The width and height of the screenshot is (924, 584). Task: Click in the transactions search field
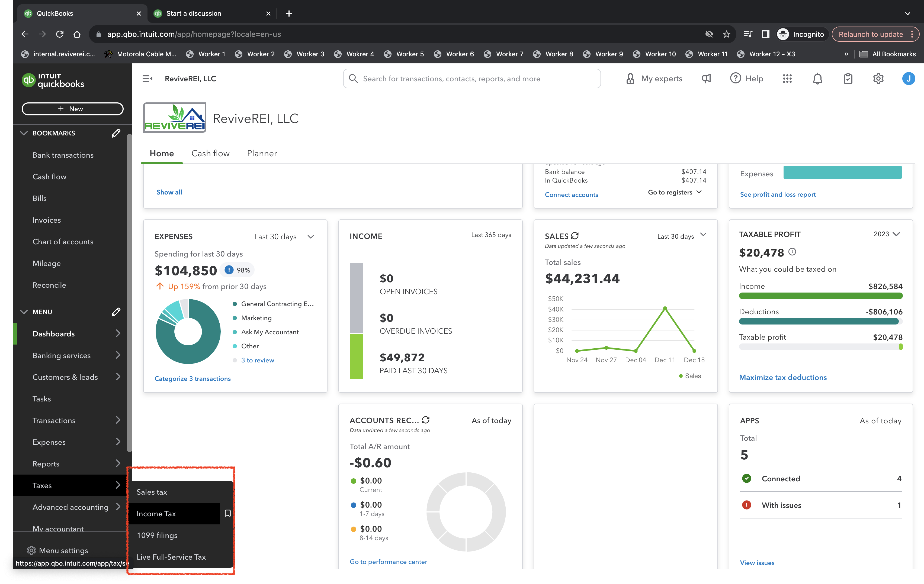(472, 79)
